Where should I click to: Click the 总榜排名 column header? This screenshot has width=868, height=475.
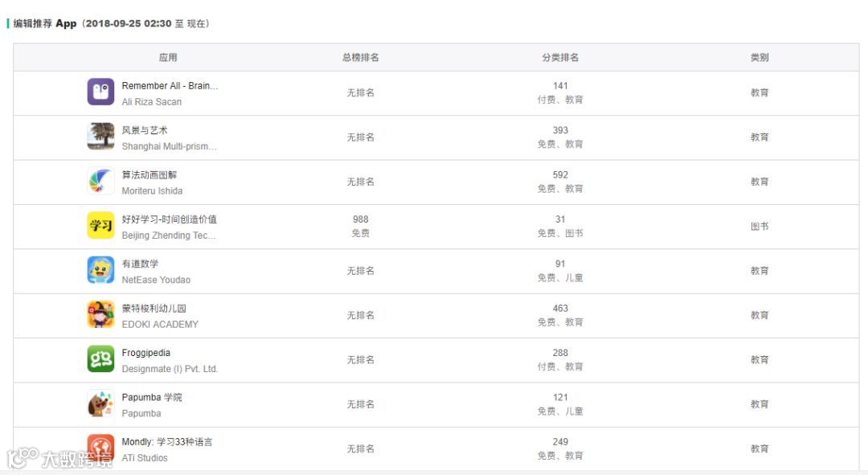click(x=360, y=58)
